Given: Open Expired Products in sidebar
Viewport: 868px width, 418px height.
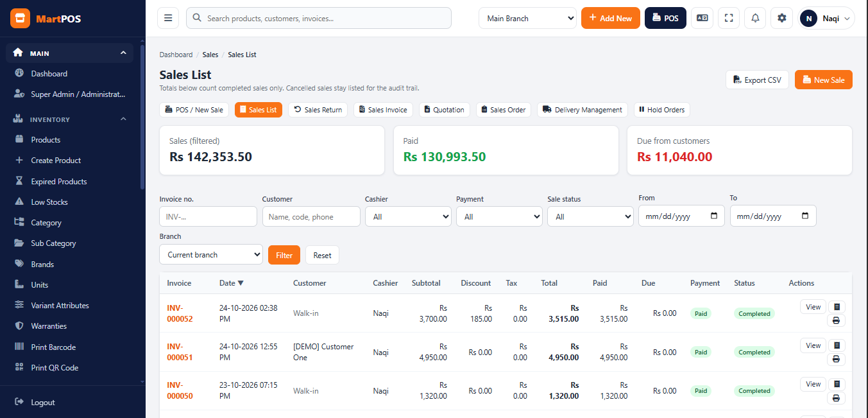Looking at the screenshot, I should 70,182.
